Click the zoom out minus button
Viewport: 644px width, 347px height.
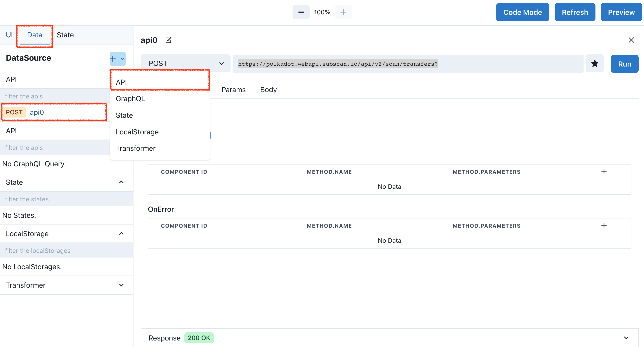[x=301, y=12]
